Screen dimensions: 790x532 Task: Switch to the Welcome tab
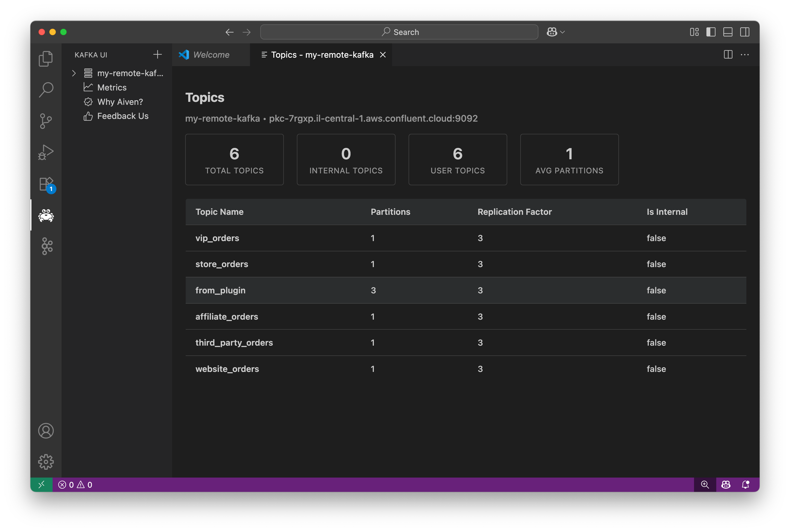click(x=211, y=55)
